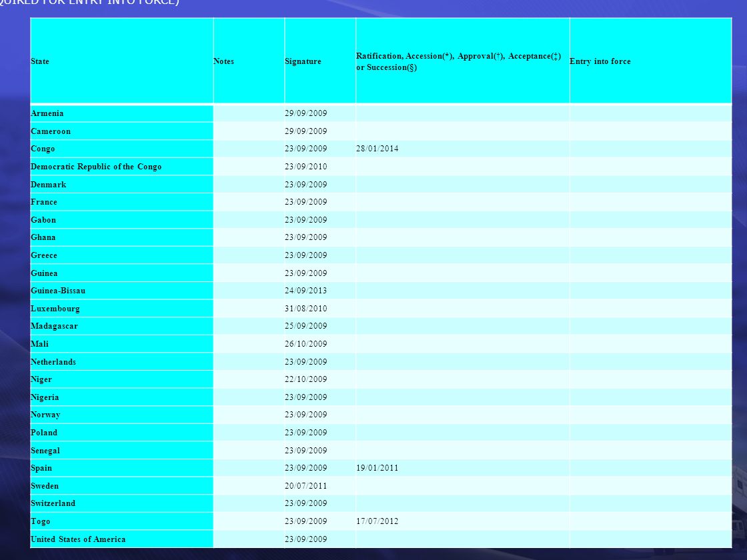Click Luxembourg signature date 31/08/2010
Screen dimensions: 747x560
306,309
